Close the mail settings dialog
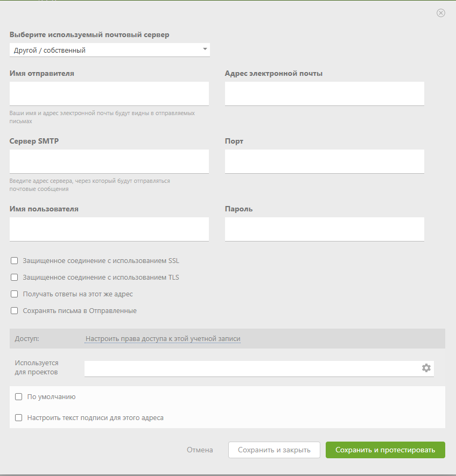456x476 pixels. click(x=441, y=13)
